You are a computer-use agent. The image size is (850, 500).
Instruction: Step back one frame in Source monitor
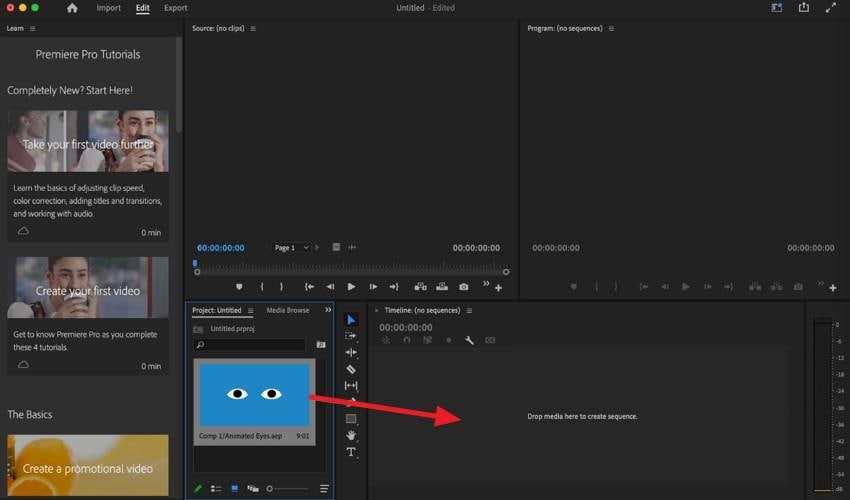330,286
